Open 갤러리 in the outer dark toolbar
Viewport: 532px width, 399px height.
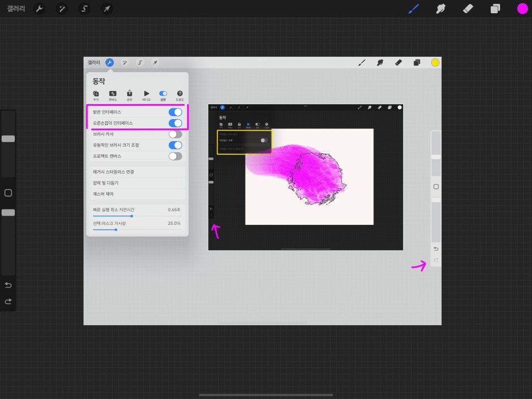(16, 9)
